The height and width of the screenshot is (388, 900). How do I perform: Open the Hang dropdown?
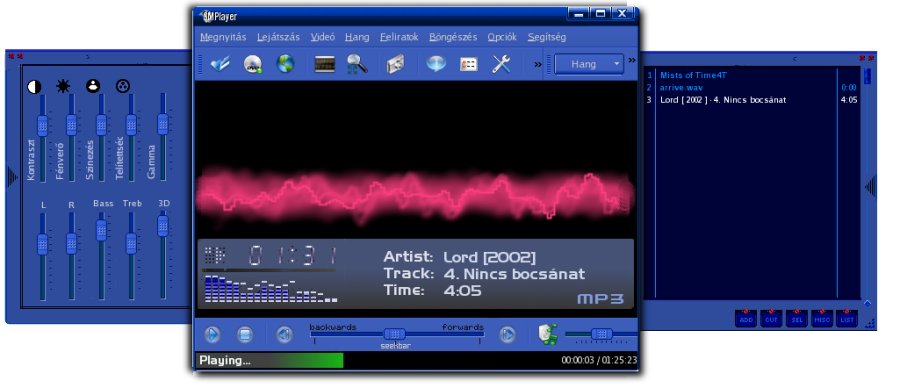[589, 64]
